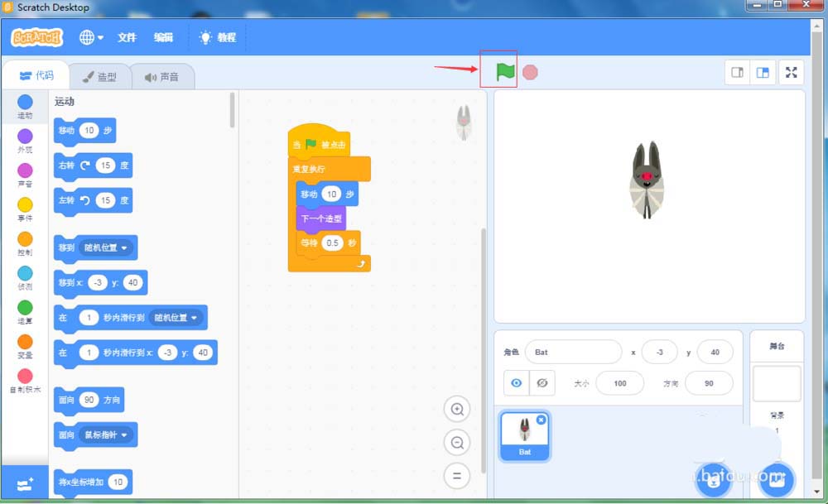The height and width of the screenshot is (504, 828).
Task: Enter full screen stage mode
Action: (x=791, y=72)
